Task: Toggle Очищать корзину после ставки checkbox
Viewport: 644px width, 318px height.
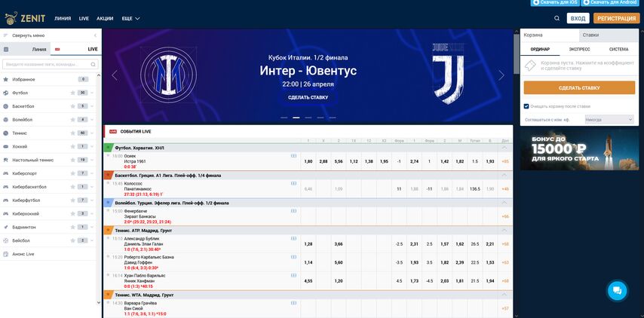Action: (526, 106)
